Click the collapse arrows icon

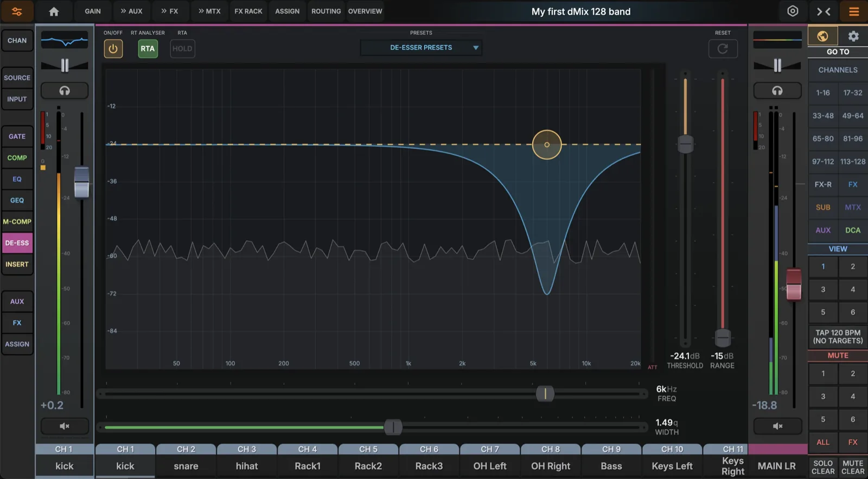pos(824,11)
